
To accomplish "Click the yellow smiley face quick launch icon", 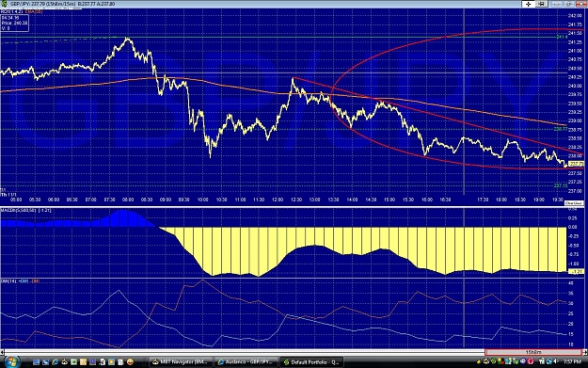I will [x=130, y=362].
